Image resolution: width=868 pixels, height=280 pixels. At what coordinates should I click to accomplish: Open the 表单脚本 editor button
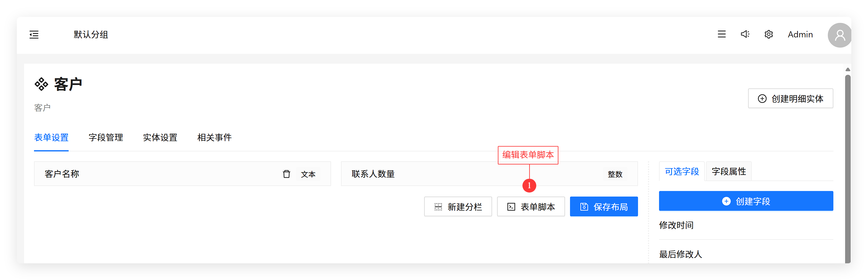(531, 206)
